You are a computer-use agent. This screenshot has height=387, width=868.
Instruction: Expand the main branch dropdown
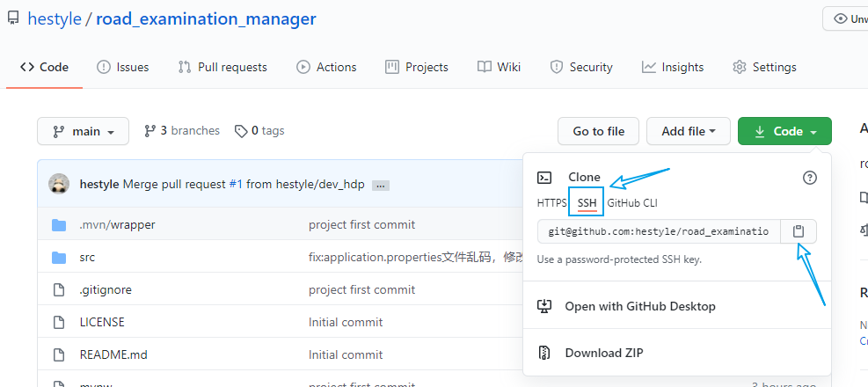coord(83,131)
